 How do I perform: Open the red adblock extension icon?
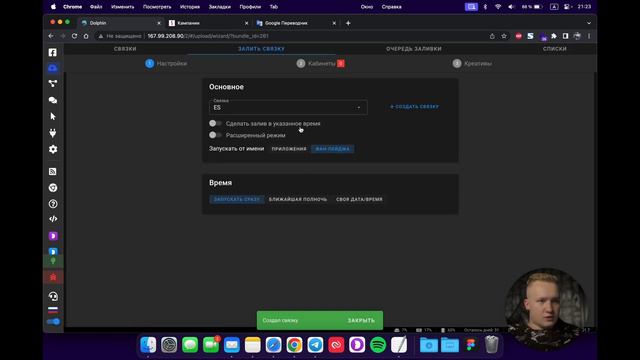(x=518, y=36)
